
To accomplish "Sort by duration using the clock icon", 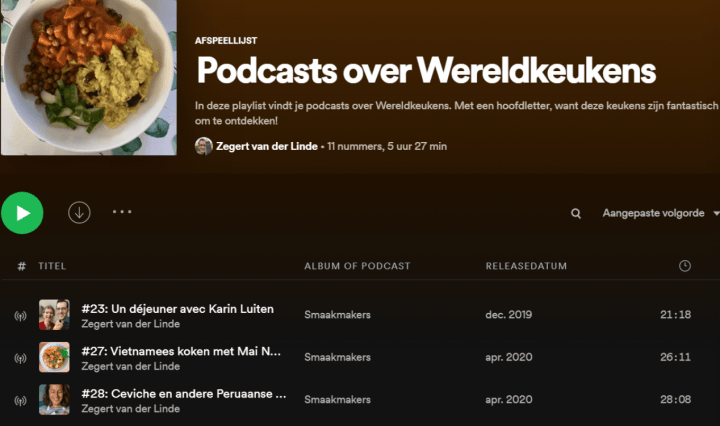I will pyautogui.click(x=685, y=266).
